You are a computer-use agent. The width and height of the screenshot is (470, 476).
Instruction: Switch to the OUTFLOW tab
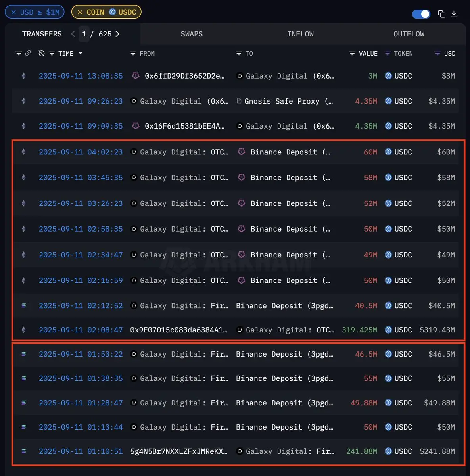click(x=409, y=34)
